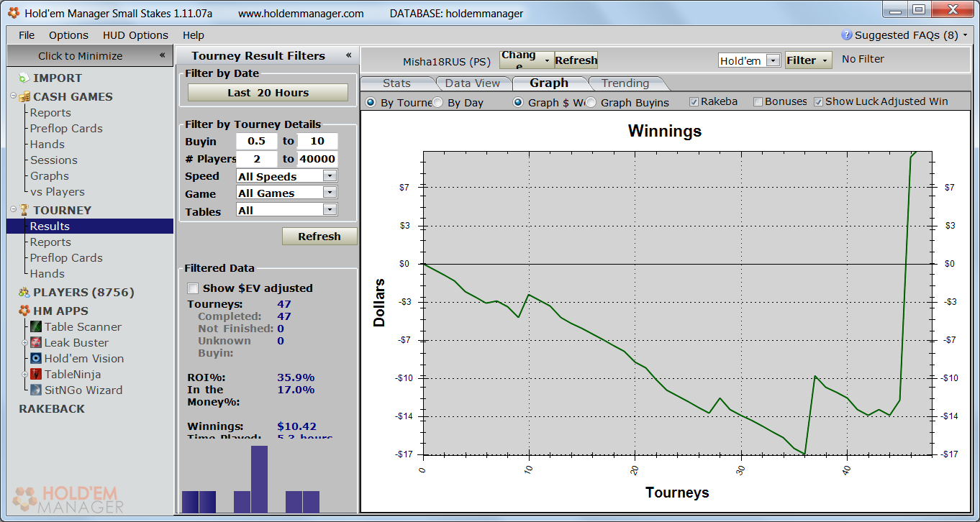Image resolution: width=980 pixels, height=522 pixels.
Task: Open the TableNinja icon
Action: 36,375
